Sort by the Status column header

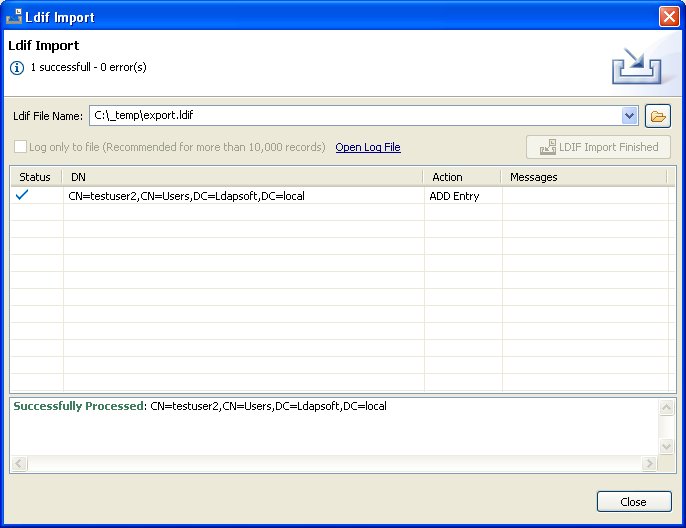35,177
